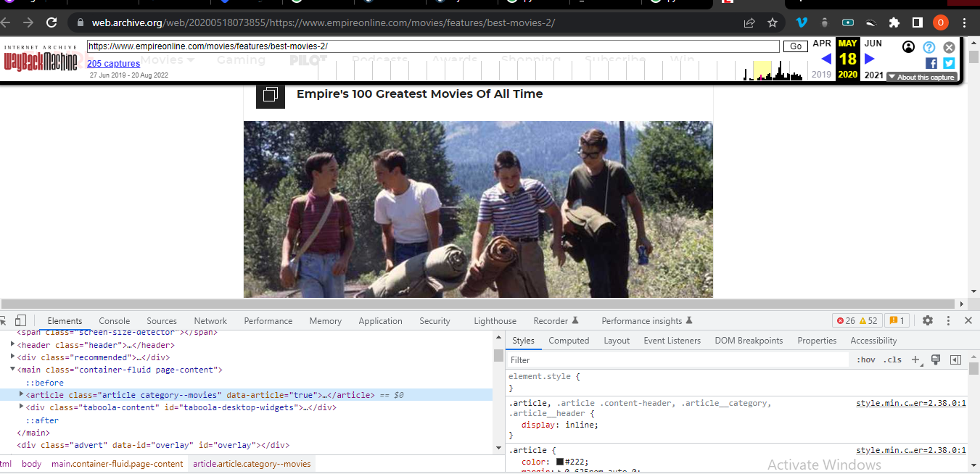Click the Wayback Go button
This screenshot has width=980, height=474.
point(796,46)
